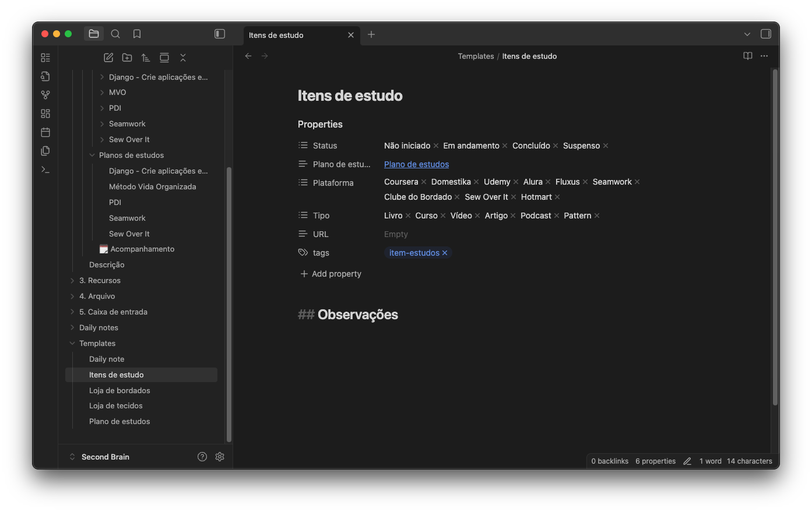Open graph view from the ribbon

tap(45, 95)
